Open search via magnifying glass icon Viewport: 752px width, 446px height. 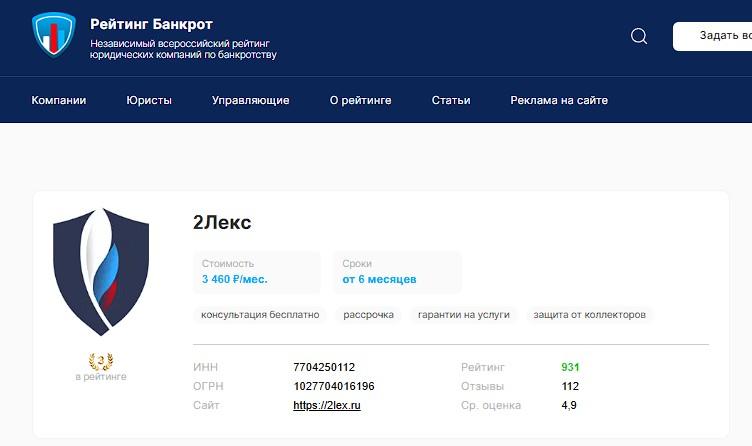tap(639, 36)
